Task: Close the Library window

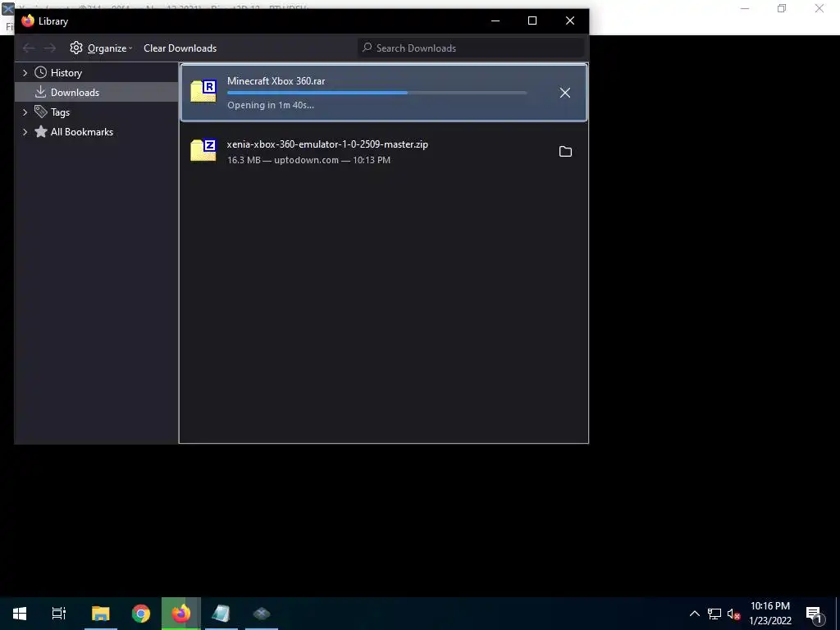Action: tap(570, 21)
